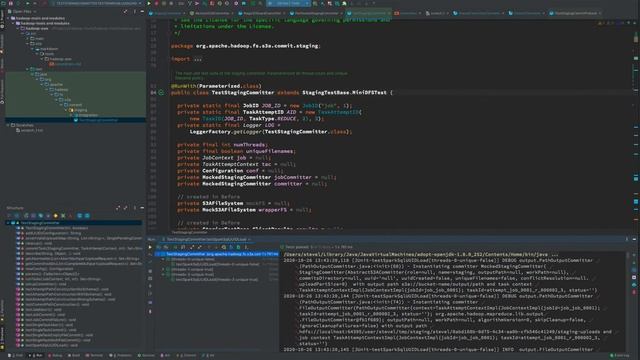Select the run tab TestStagingCommitter.testSparkSqlUUIDLoad
The height and width of the screenshot is (360, 640).
click(x=206, y=239)
